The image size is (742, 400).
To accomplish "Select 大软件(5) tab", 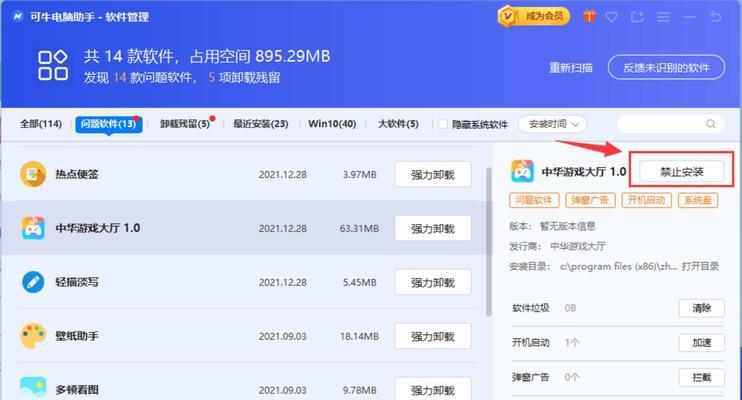I will pos(398,124).
